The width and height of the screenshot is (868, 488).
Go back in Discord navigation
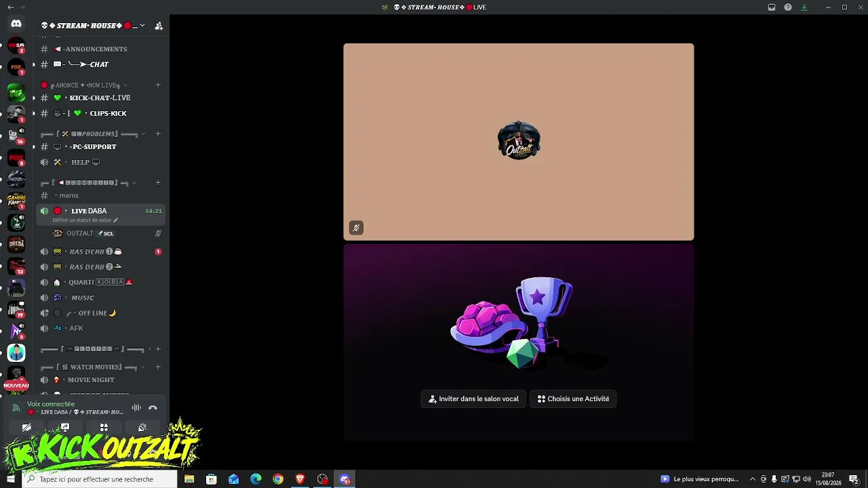click(x=10, y=7)
